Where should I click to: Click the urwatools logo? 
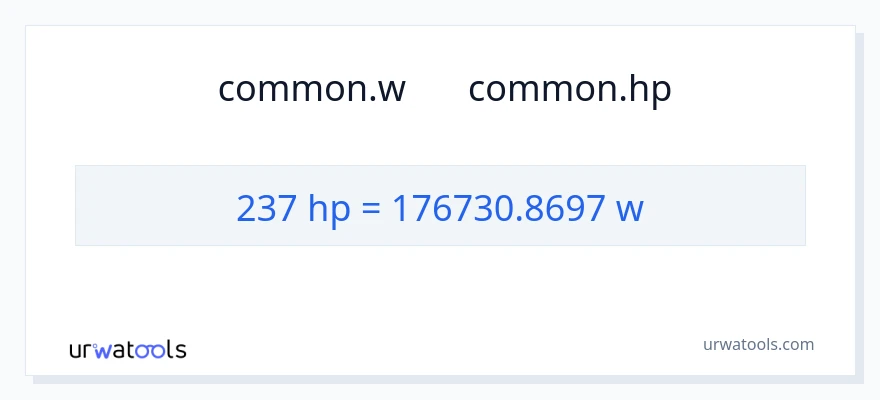click(x=127, y=350)
